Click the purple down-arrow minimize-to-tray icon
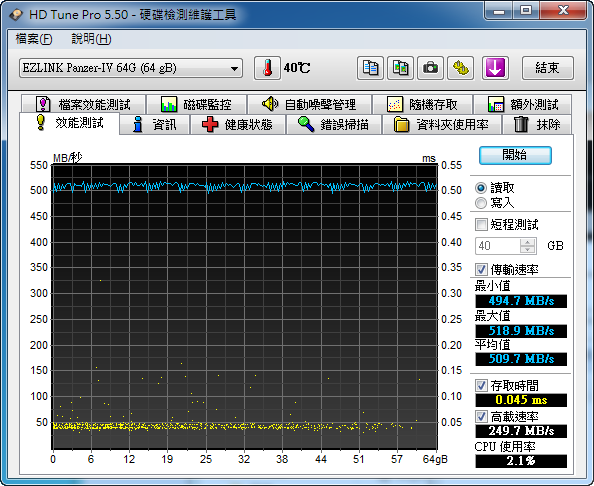The width and height of the screenshot is (594, 486). (495, 68)
